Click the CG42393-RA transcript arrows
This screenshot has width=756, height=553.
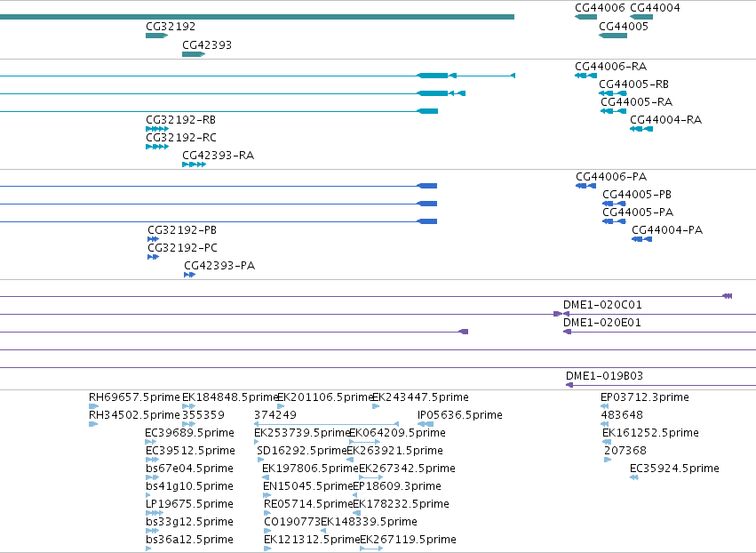pyautogui.click(x=195, y=164)
